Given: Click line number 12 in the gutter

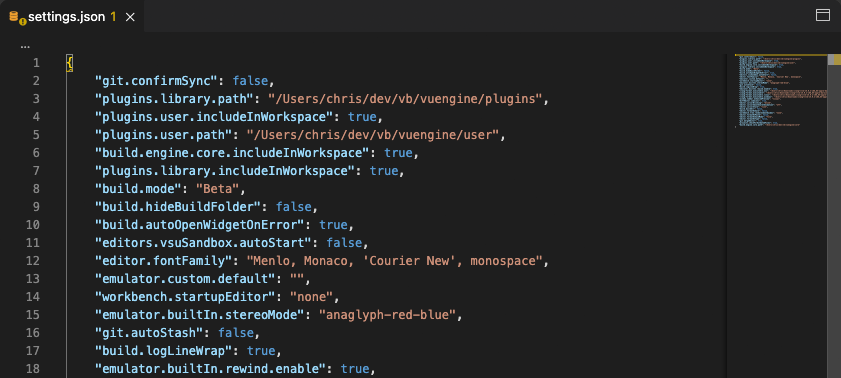Looking at the screenshot, I should tap(33, 261).
